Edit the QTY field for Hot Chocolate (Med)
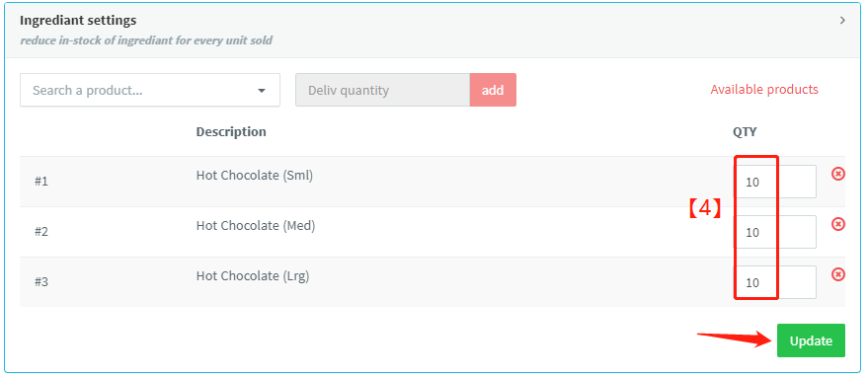Image resolution: width=868 pixels, height=376 pixels. coord(776,232)
